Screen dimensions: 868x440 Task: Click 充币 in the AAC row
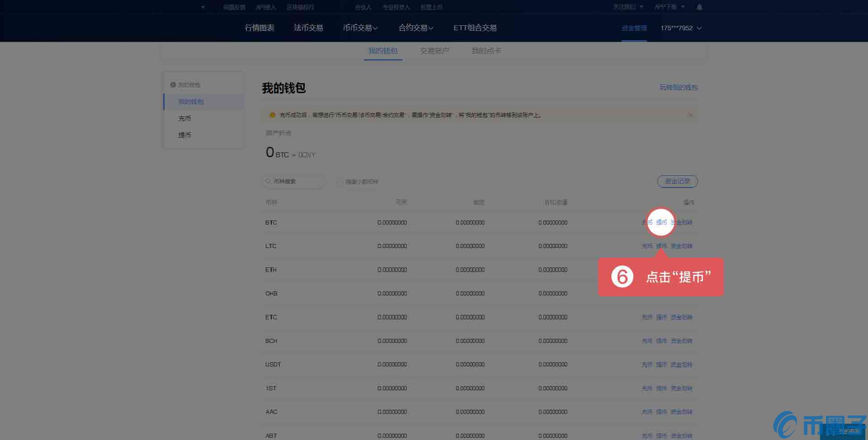click(x=647, y=412)
